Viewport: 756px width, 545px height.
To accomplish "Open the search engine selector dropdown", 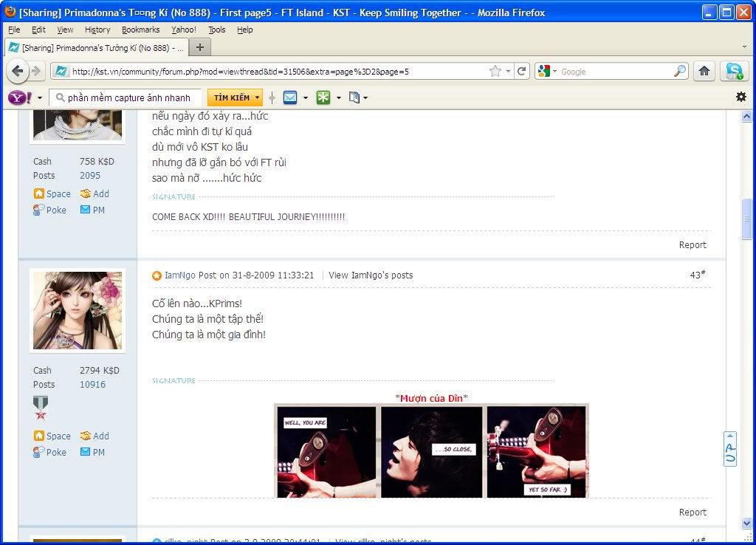I will 554,72.
